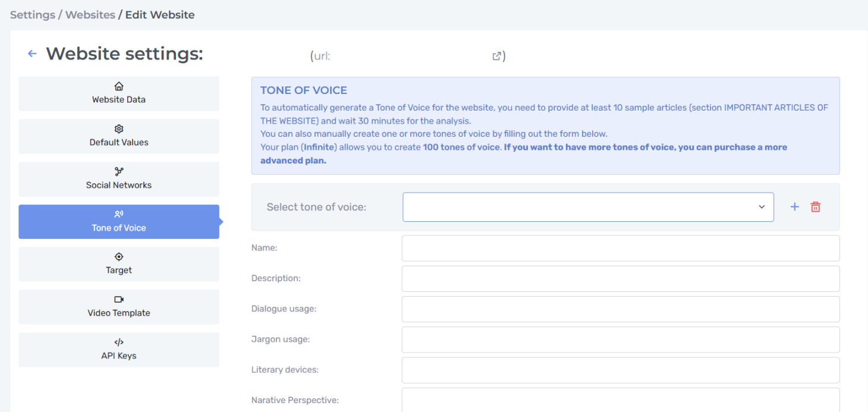The height and width of the screenshot is (412, 868).
Task: Open the Tone of Voice tab
Action: 119,222
